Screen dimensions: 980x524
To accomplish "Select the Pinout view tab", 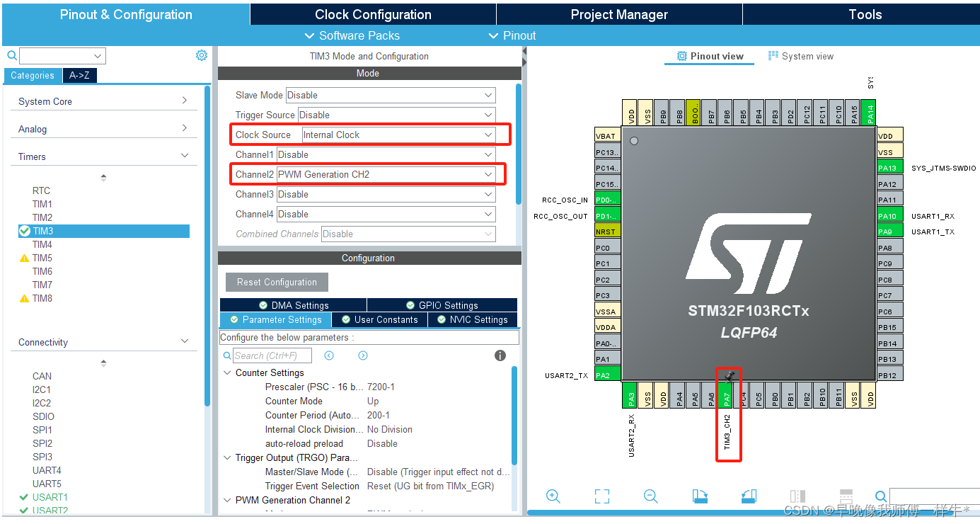I will pyautogui.click(x=710, y=56).
